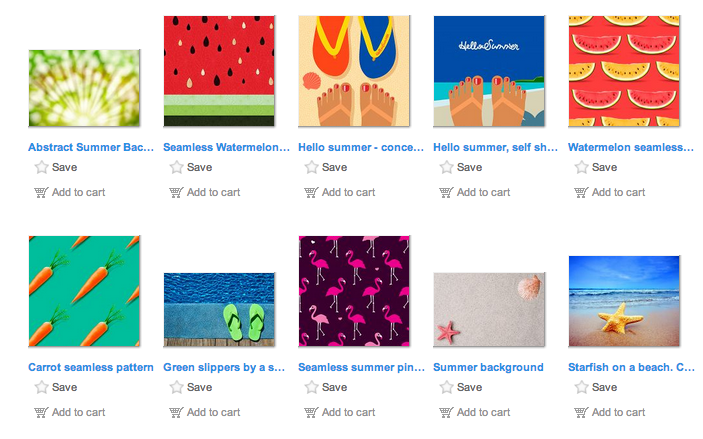Click the star icon under Hello summer concept
This screenshot has width=703, height=439.
311,167
